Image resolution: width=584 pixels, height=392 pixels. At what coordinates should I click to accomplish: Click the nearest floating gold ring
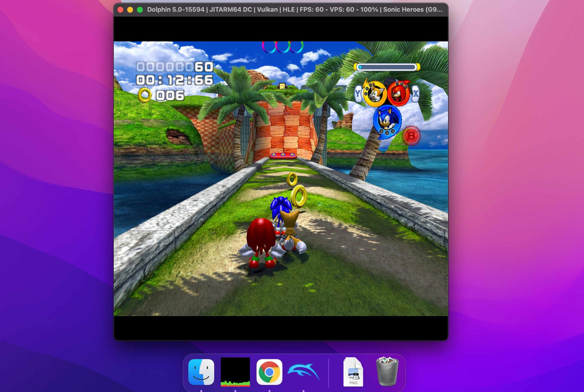[x=299, y=196]
